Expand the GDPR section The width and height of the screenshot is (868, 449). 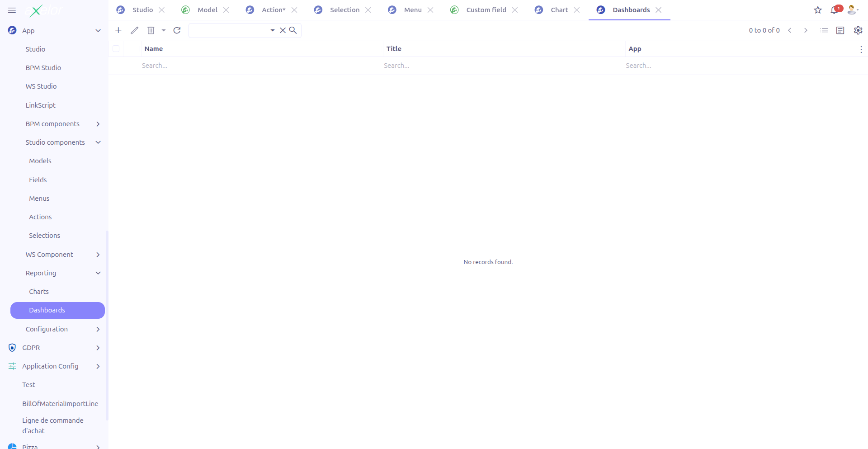tap(98, 348)
